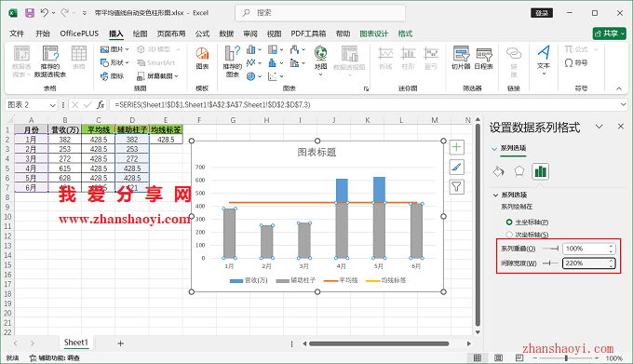Image resolution: width=633 pixels, height=364 pixels.
Task: Switch to Page Break Preview in status bar
Action: pos(519,357)
